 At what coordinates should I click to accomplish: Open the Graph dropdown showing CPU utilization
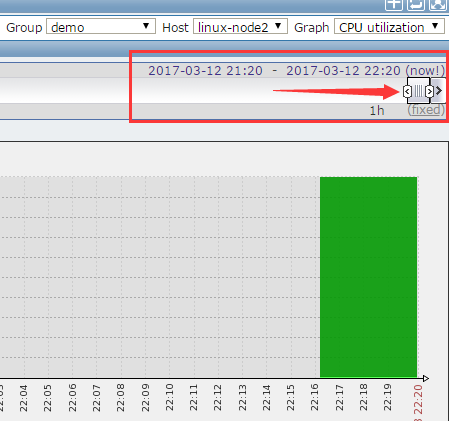point(389,27)
